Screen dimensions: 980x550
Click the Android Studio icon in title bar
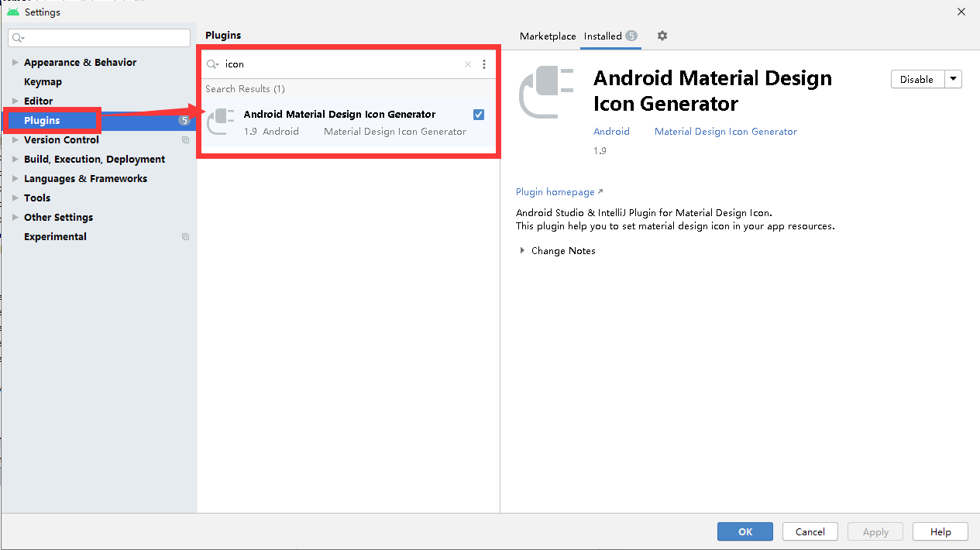tap(13, 12)
